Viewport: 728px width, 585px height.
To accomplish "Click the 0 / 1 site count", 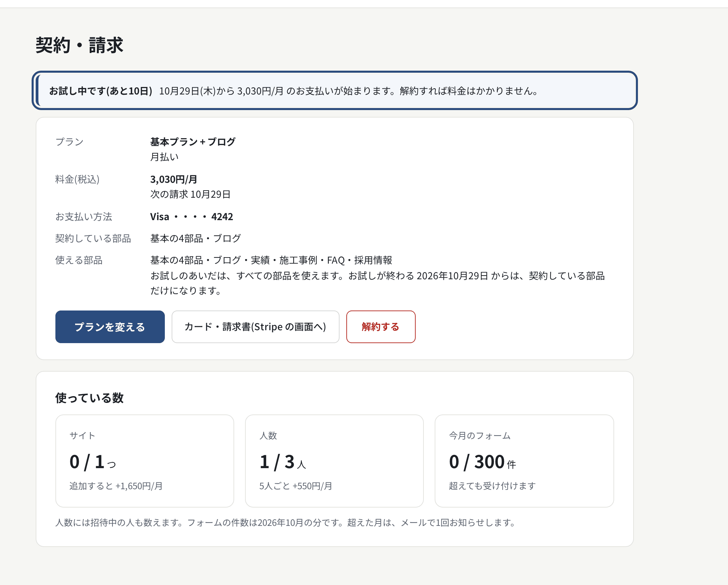I will pos(93,462).
